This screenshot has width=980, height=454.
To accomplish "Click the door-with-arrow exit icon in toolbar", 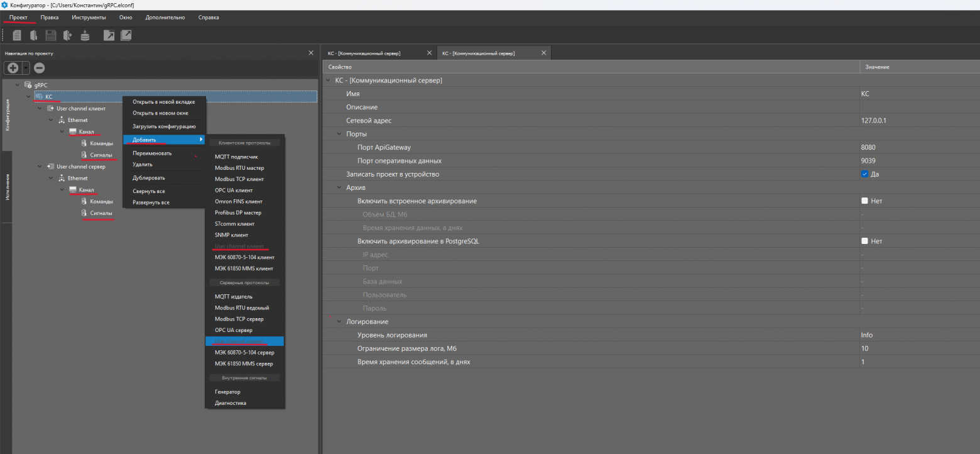I will tap(68, 35).
